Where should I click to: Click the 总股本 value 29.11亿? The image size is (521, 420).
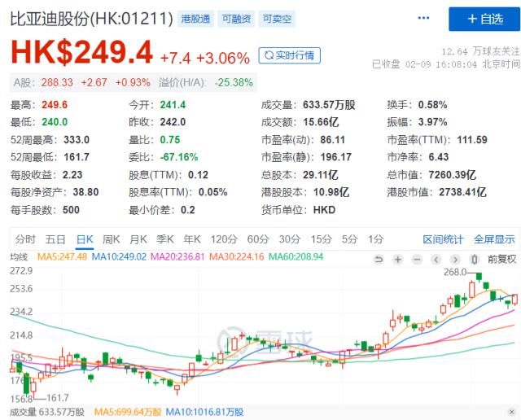321,175
